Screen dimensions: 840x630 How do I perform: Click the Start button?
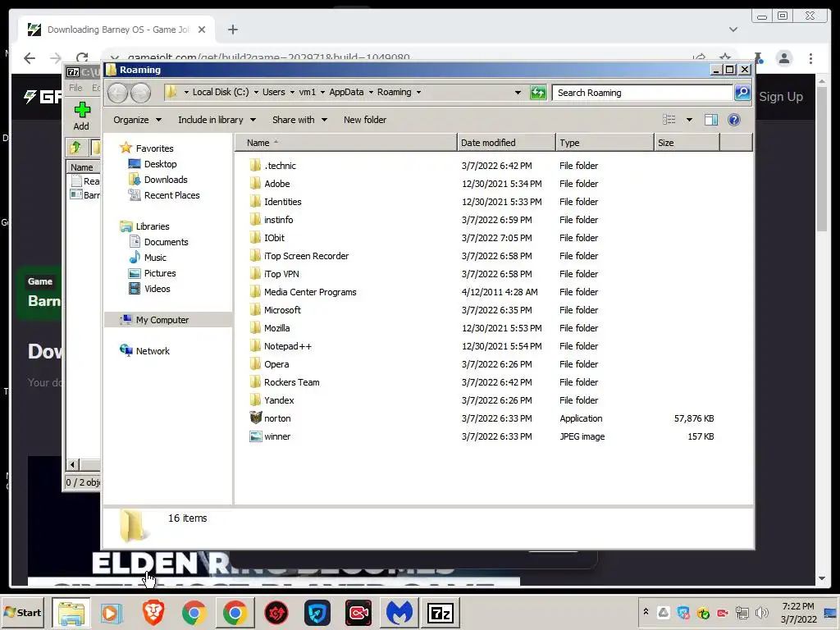[22, 613]
